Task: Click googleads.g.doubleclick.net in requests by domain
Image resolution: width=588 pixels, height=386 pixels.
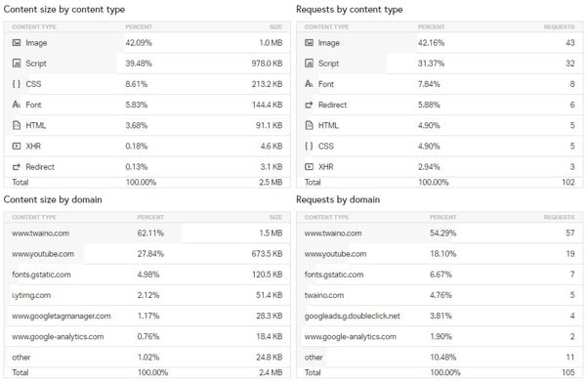Action: (353, 317)
